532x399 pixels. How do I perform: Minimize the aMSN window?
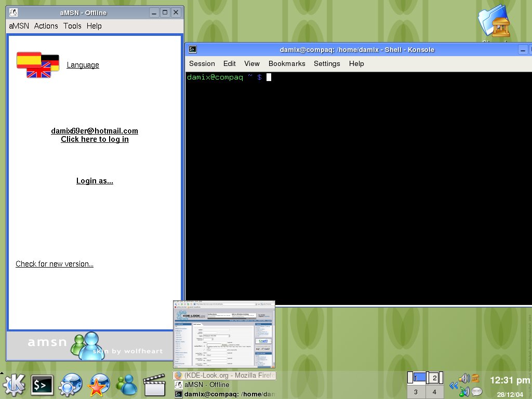[x=154, y=13]
